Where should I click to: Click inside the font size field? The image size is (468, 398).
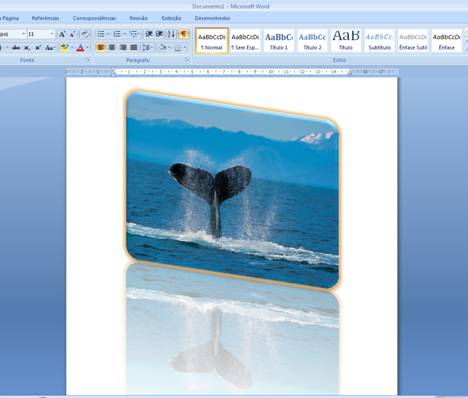tap(38, 34)
